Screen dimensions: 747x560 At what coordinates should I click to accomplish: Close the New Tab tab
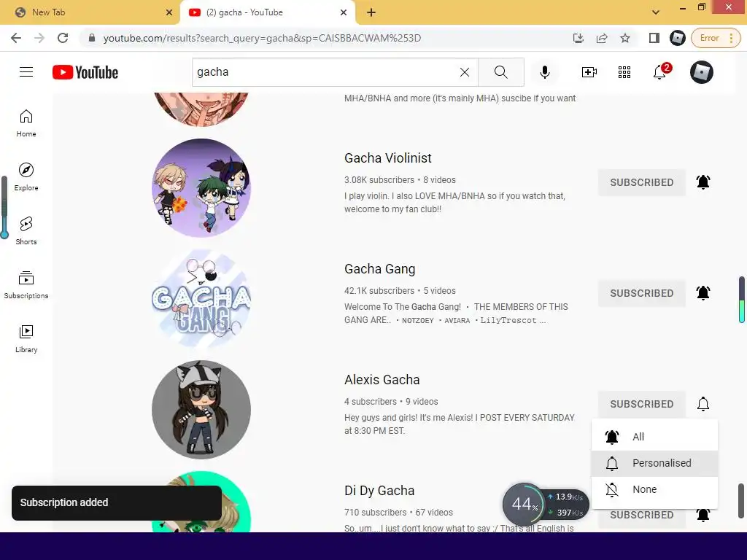(x=169, y=12)
